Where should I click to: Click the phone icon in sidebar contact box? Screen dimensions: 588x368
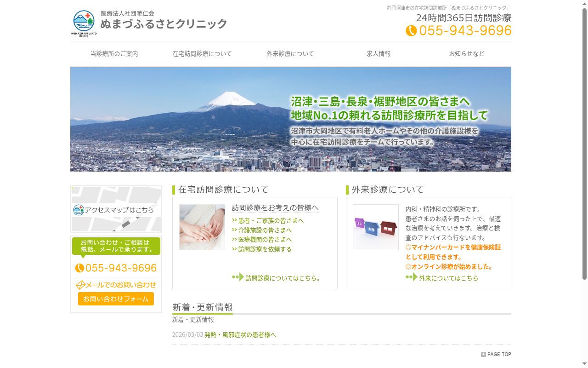[79, 268]
